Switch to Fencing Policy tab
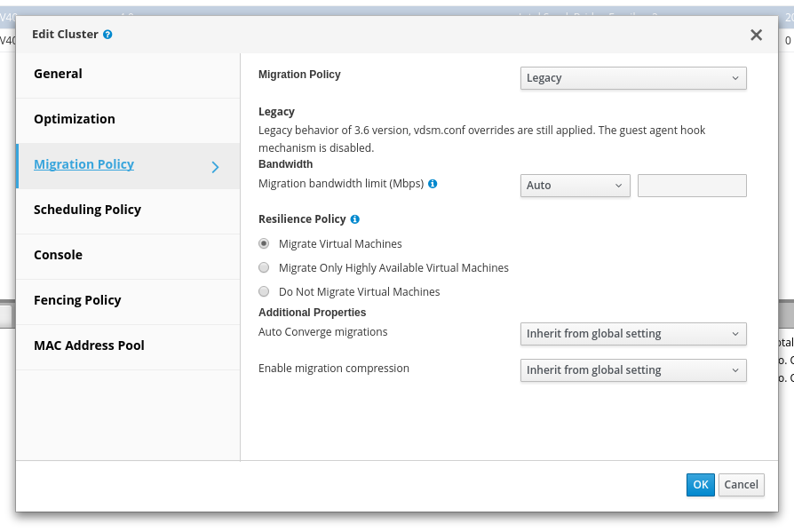 77,301
